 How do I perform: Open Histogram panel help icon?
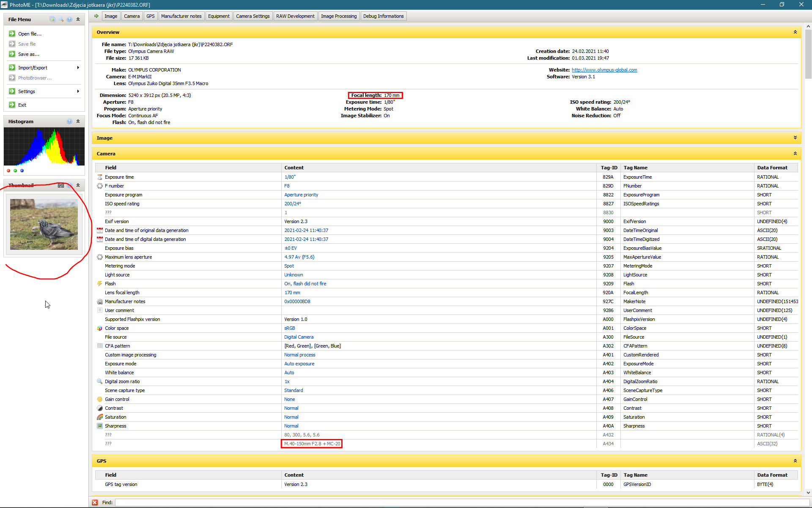tap(69, 121)
